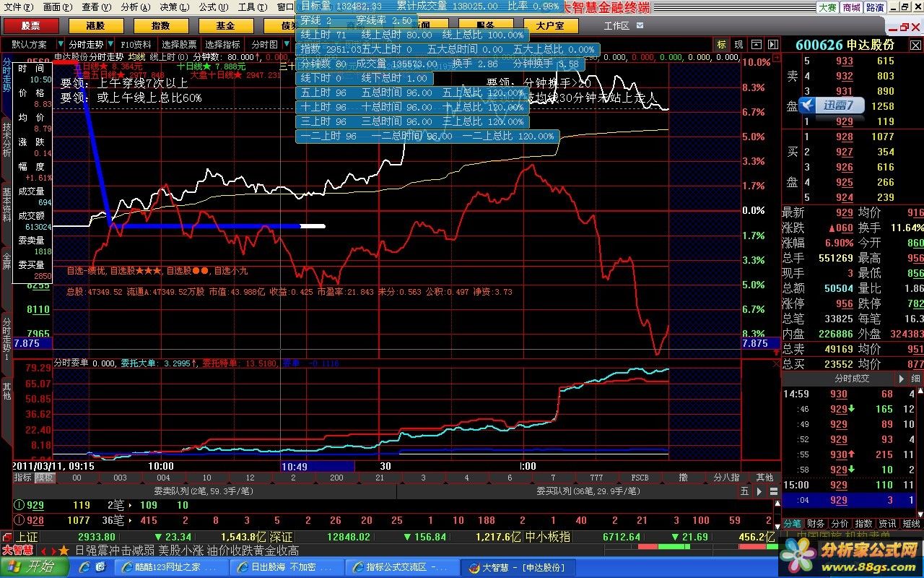This screenshot has width=924, height=578.
Task: Select the 分时走势 vertical side tab
Action: (x=6, y=74)
